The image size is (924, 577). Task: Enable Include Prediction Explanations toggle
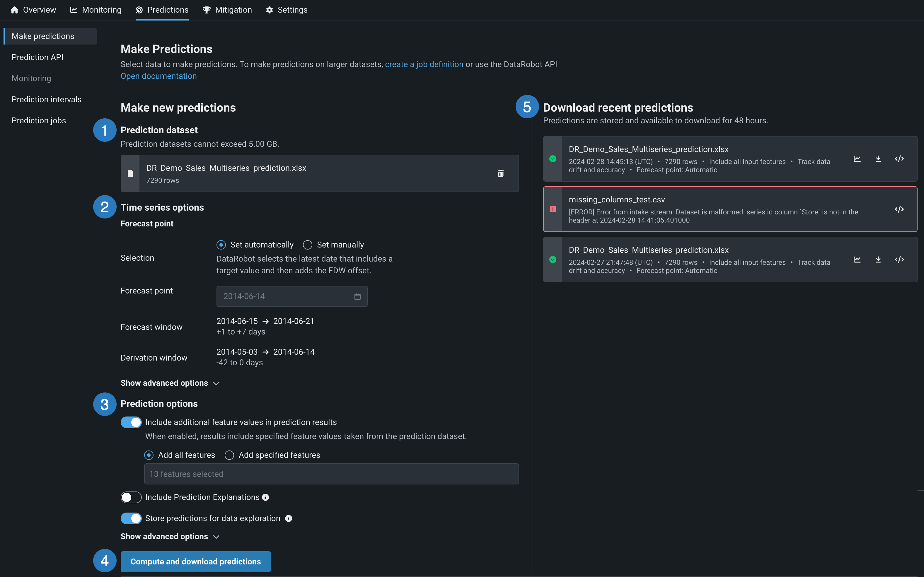[131, 497]
